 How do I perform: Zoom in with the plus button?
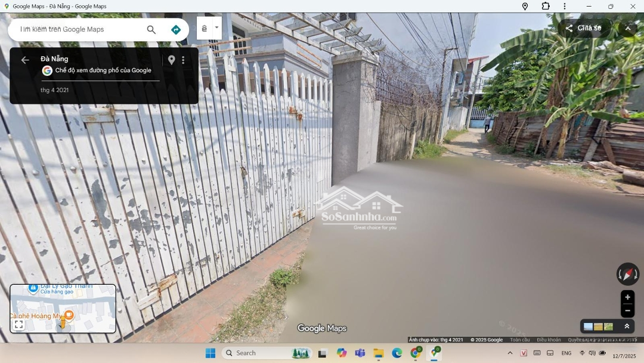[x=627, y=297]
